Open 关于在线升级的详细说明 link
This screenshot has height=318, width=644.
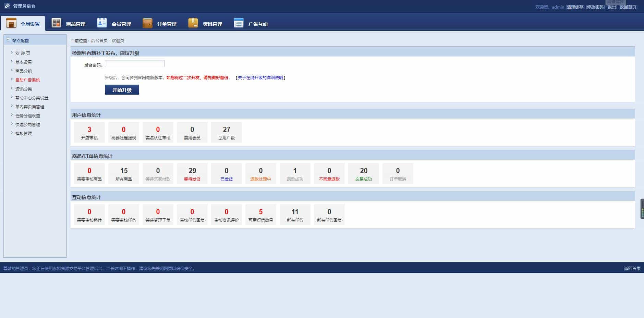(x=260, y=78)
